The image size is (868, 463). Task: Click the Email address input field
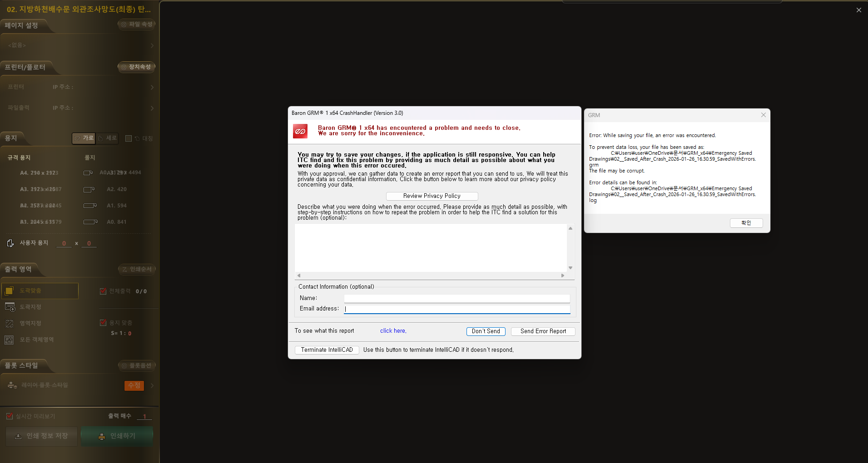click(x=457, y=309)
